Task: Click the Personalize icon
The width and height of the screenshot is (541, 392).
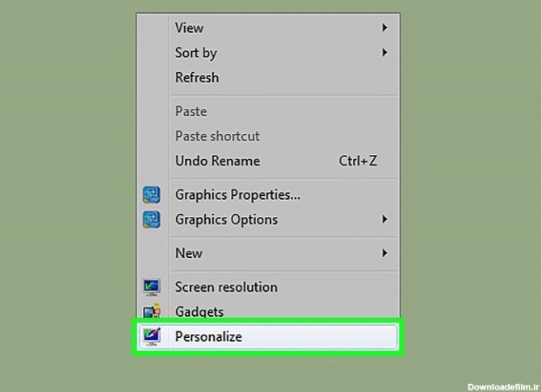Action: pyautogui.click(x=151, y=336)
